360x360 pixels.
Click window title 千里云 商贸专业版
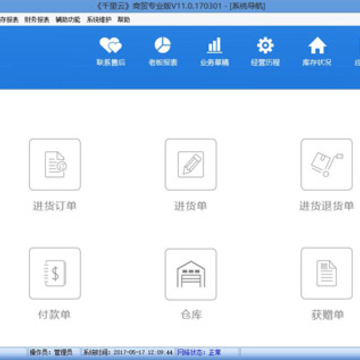tap(180, 6)
